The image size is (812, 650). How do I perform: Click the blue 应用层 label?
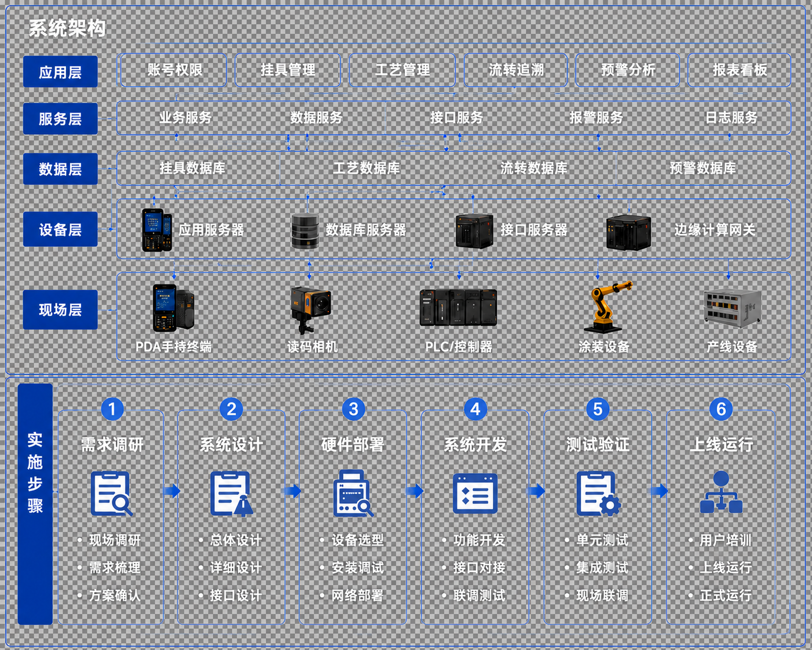click(60, 72)
